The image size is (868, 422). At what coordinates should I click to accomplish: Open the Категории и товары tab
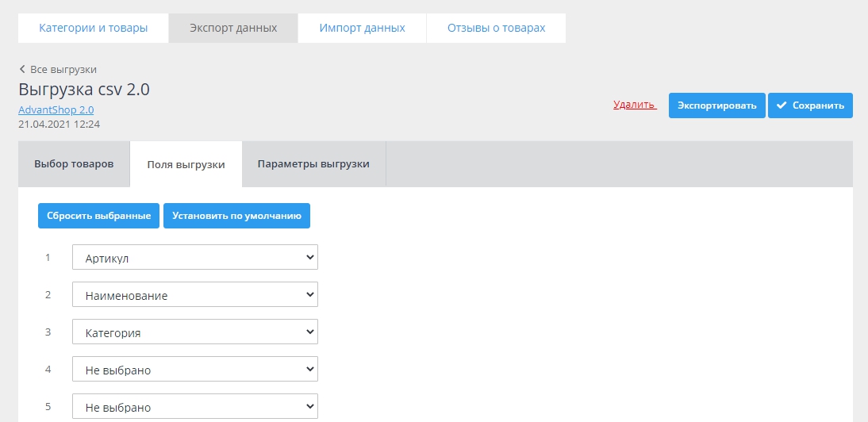tap(94, 28)
